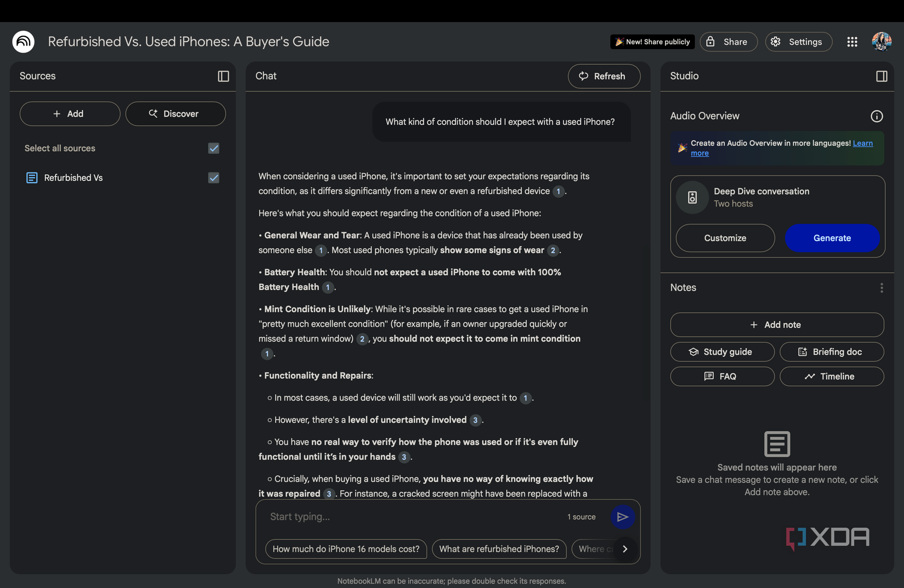The height and width of the screenshot is (588, 904).
Task: Toggle the Select all sources checkbox
Action: click(x=214, y=149)
